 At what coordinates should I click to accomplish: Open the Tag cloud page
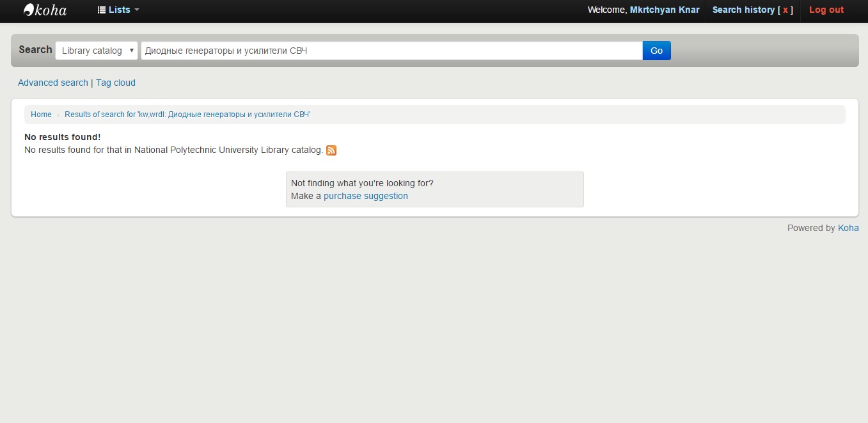tap(116, 83)
